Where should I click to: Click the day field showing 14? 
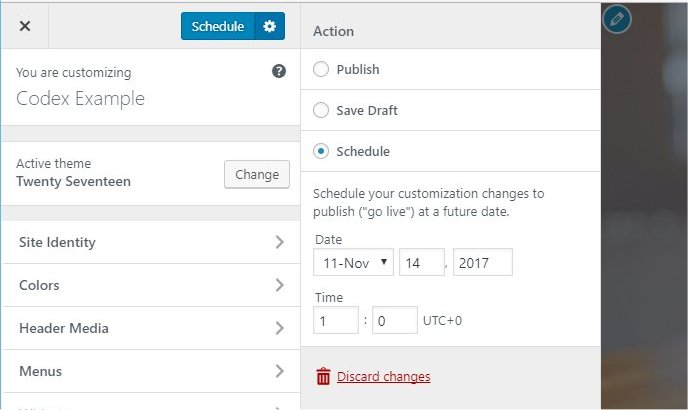[421, 263]
